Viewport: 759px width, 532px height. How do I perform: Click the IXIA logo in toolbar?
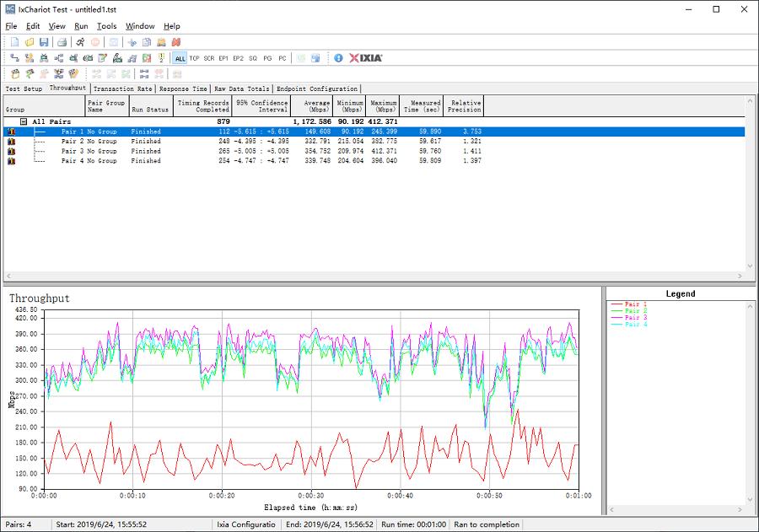click(366, 58)
